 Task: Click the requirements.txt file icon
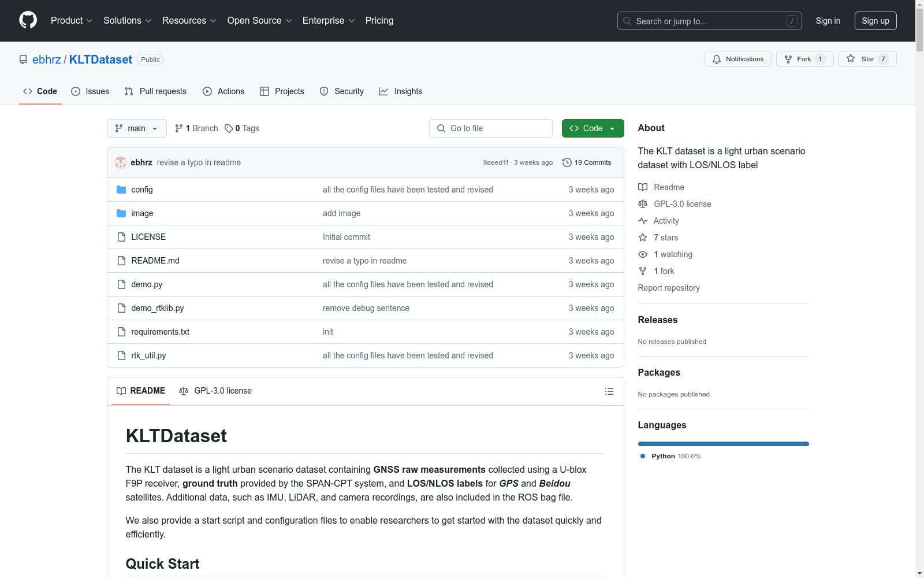point(121,332)
